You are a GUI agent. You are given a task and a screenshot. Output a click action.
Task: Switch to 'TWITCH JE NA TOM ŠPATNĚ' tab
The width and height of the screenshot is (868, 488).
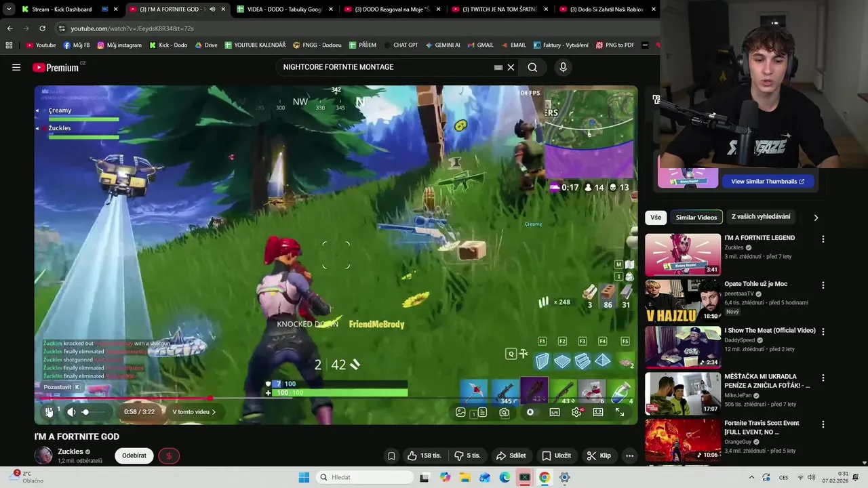(x=498, y=9)
